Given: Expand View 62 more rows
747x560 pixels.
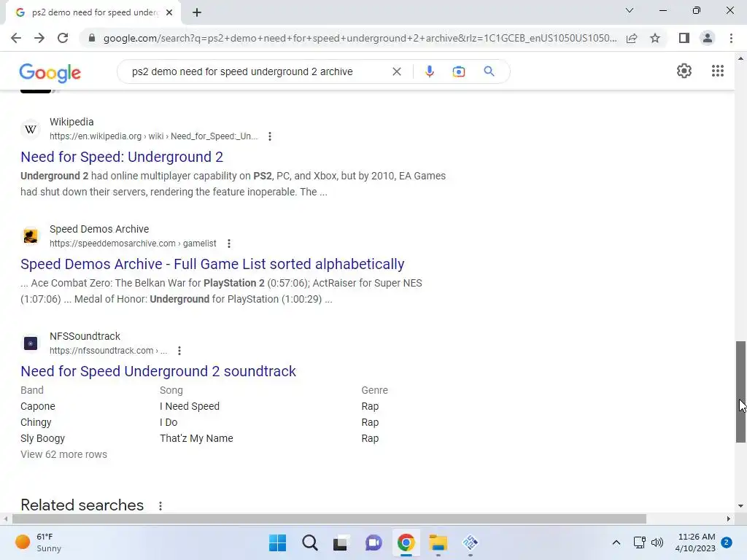Looking at the screenshot, I should (64, 454).
